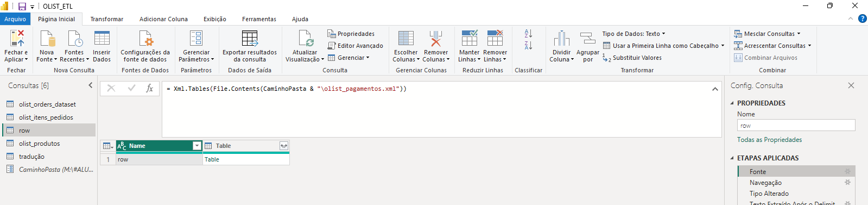Switch to the Ferramentas tab
This screenshot has height=205, width=868.
[259, 19]
